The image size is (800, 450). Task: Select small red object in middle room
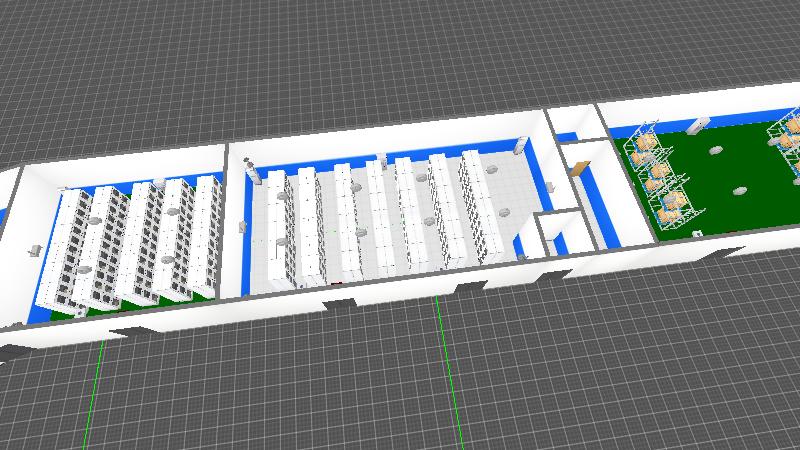pyautogui.click(x=335, y=284)
